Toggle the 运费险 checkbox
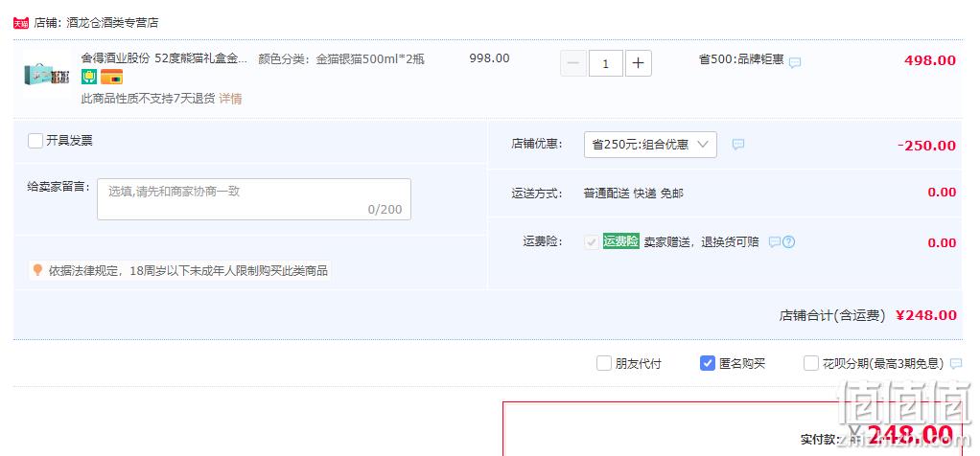Image resolution: width=980 pixels, height=456 pixels. pyautogui.click(x=591, y=241)
